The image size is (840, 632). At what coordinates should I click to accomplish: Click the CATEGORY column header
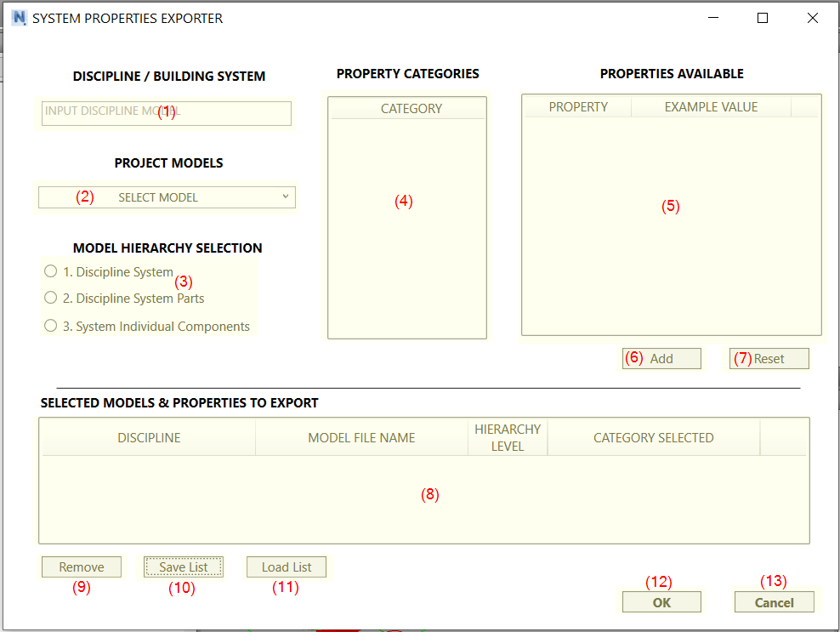pyautogui.click(x=411, y=108)
